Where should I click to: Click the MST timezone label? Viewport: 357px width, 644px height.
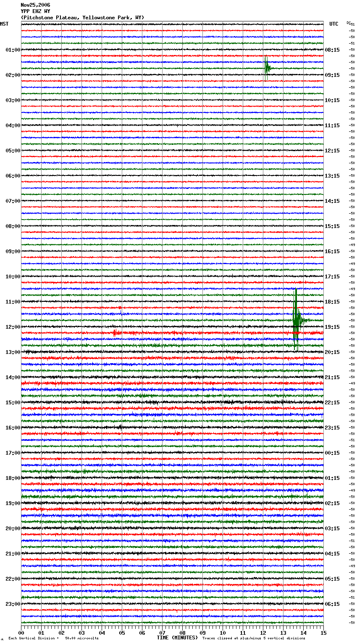4,24
